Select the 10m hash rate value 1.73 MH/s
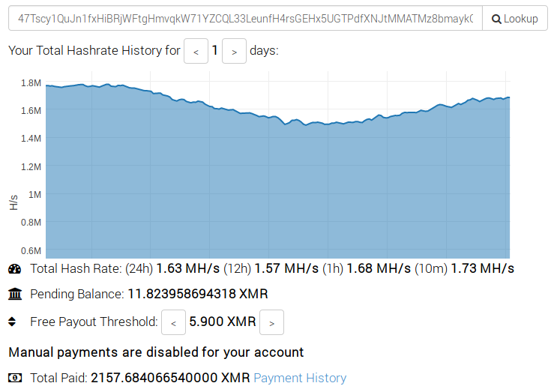The image size is (560, 392). 482,268
